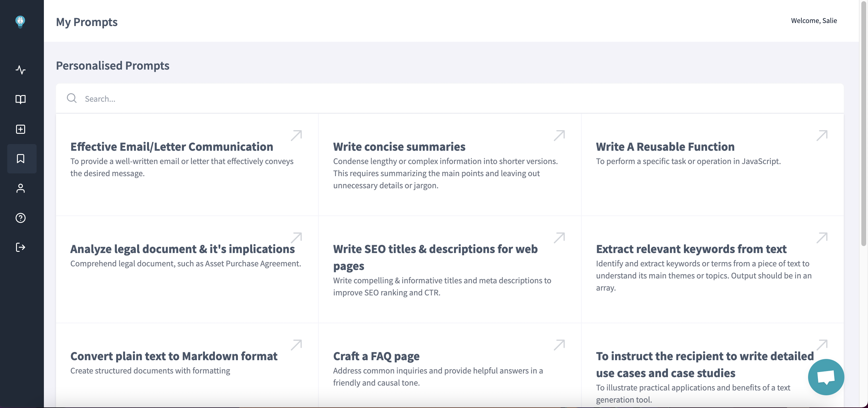Image resolution: width=868 pixels, height=408 pixels.
Task: Click description starting 'Write compelling & informative titles'
Action: tap(442, 287)
